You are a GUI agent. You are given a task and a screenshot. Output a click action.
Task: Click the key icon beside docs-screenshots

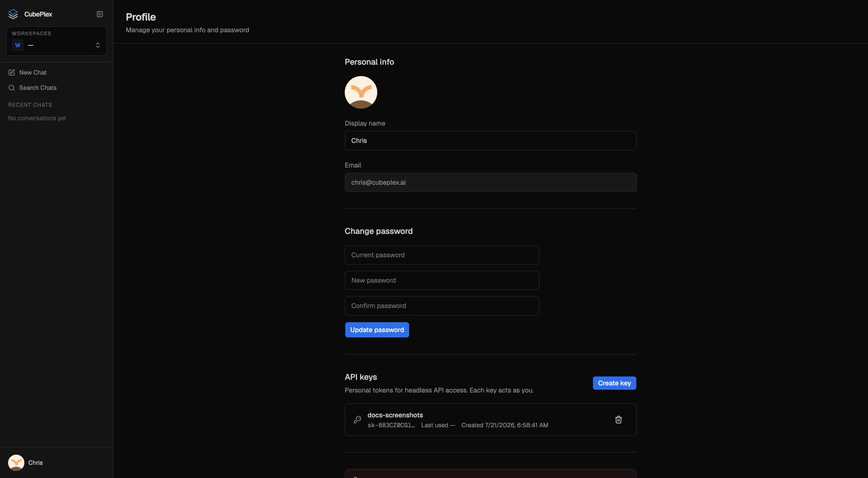click(x=357, y=420)
